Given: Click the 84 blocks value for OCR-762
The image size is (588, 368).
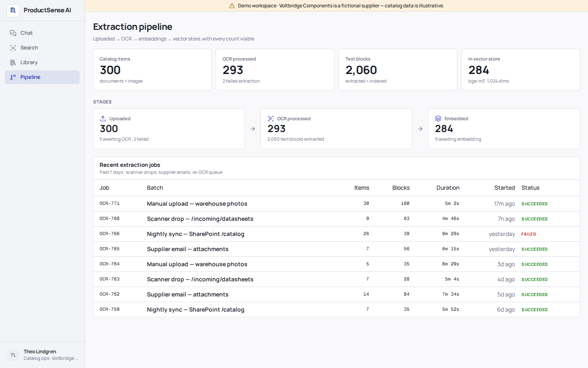Looking at the screenshot, I should tap(407, 294).
